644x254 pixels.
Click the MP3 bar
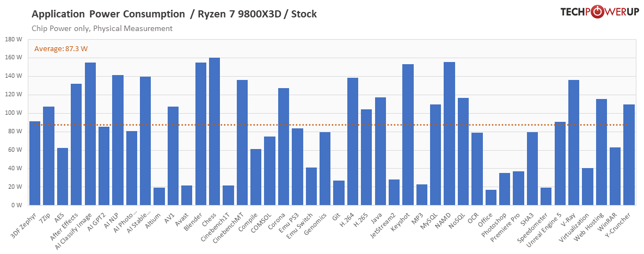[x=422, y=195]
